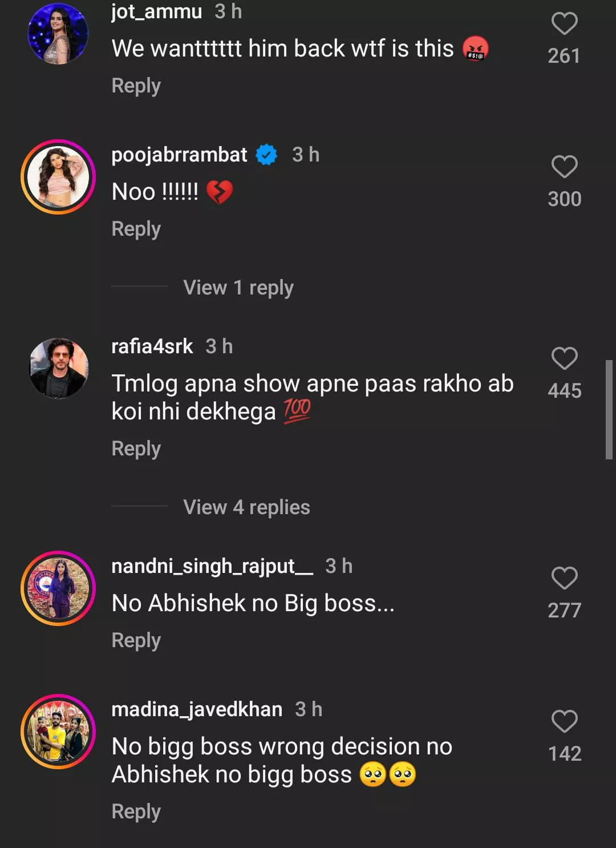Reply to nandni_singh_rajput__'s comment
616x848 pixels.
coord(136,640)
